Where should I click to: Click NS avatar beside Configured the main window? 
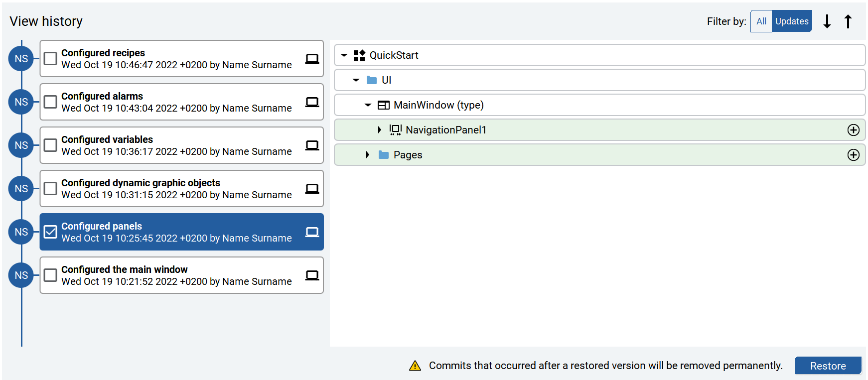(21, 275)
